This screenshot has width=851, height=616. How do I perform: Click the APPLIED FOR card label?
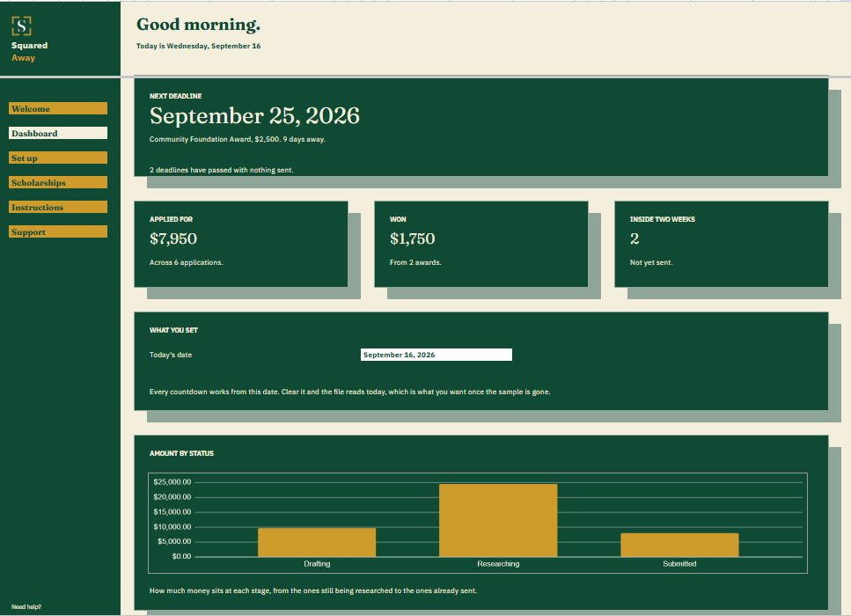171,219
